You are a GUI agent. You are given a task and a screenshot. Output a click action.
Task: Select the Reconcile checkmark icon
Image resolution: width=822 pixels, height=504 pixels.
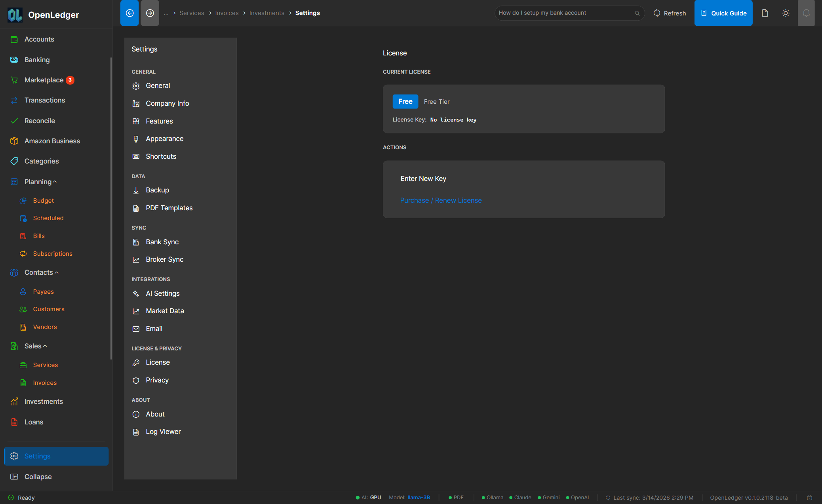point(14,121)
